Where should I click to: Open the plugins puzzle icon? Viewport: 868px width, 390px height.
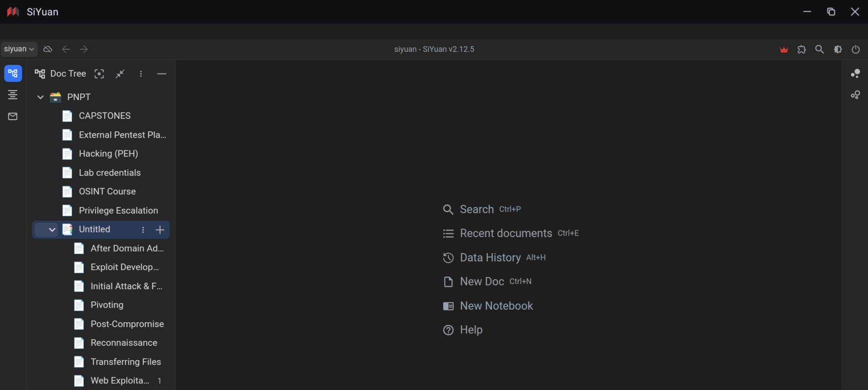click(x=801, y=49)
